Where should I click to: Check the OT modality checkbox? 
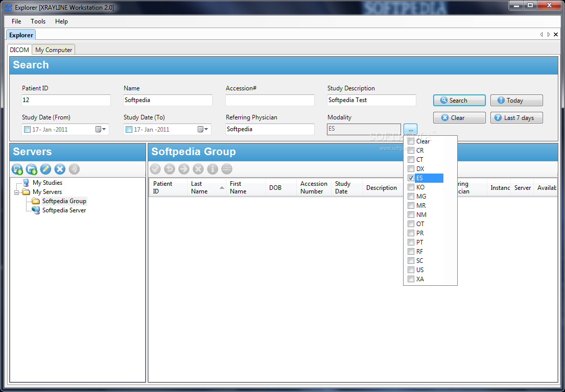coord(411,224)
